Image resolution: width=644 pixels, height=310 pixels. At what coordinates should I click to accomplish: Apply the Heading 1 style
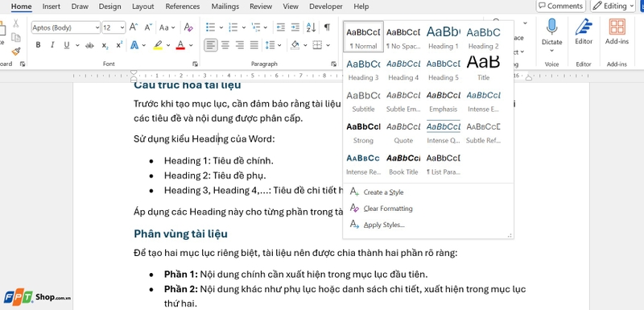point(444,37)
